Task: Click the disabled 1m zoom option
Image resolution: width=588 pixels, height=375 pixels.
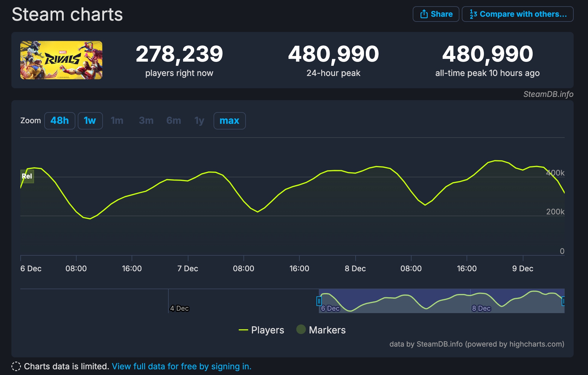Action: tap(117, 121)
